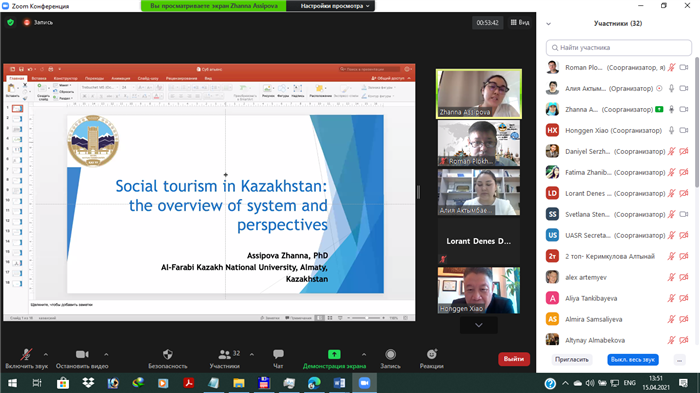Screen dimensions: 700x393
Task: Click the green encryption shield icon
Action: pos(11,22)
